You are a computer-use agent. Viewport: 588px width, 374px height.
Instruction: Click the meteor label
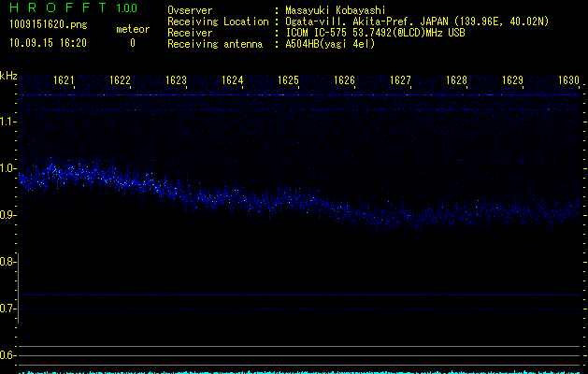132,29
